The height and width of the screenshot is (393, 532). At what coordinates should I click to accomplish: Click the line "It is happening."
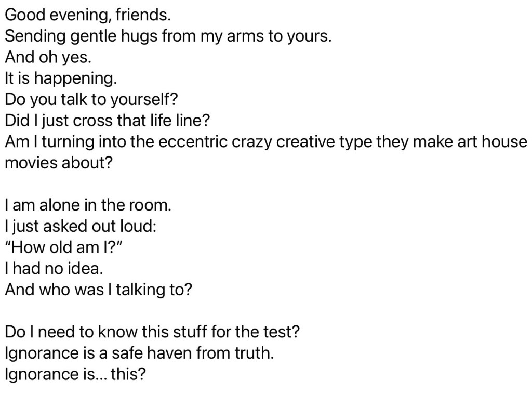(x=61, y=78)
